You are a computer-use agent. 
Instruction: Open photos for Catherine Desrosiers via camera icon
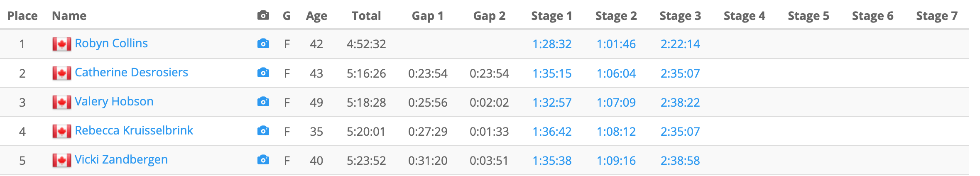263,73
